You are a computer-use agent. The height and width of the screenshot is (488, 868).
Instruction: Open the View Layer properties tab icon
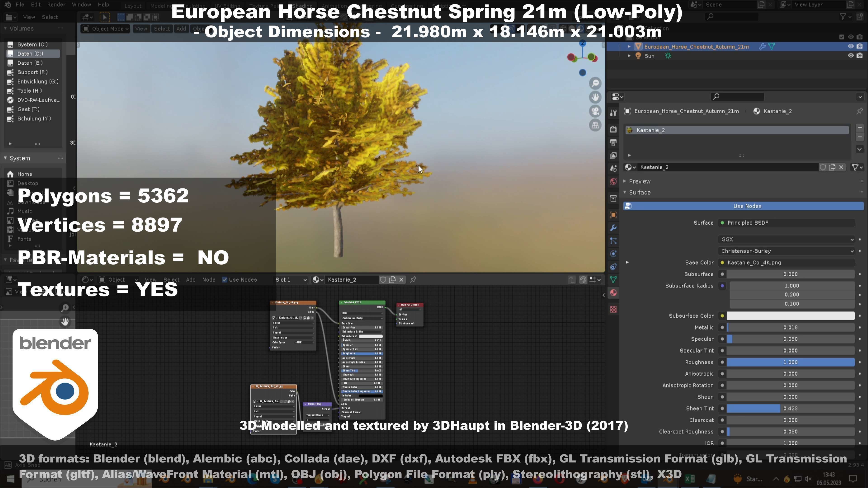613,155
